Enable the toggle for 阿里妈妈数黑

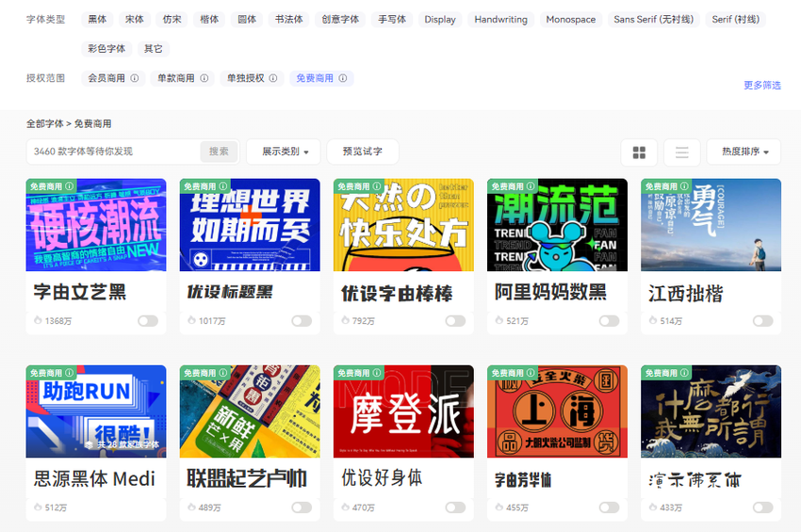609,321
